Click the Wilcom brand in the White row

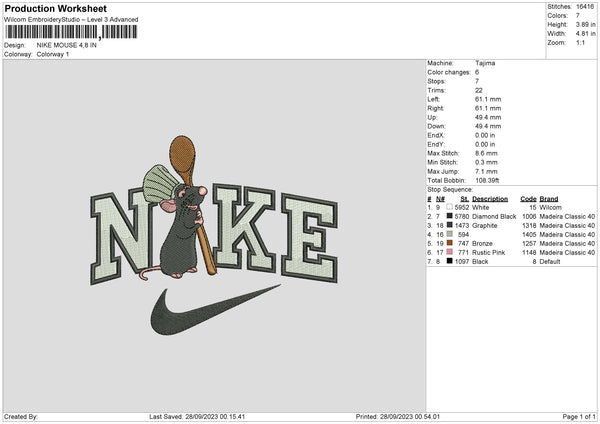550,207
